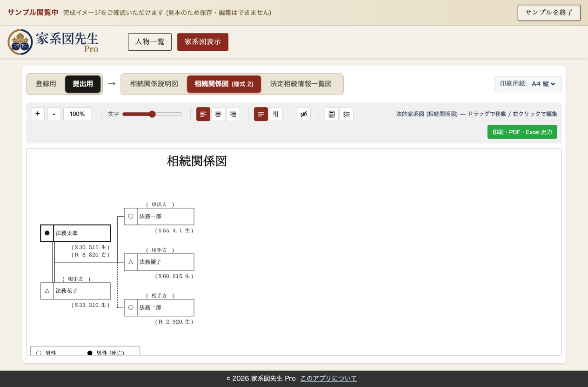This screenshot has width=588, height=387.
Task: Click the サンプル閲覧中 banner label
Action: [x=33, y=13]
